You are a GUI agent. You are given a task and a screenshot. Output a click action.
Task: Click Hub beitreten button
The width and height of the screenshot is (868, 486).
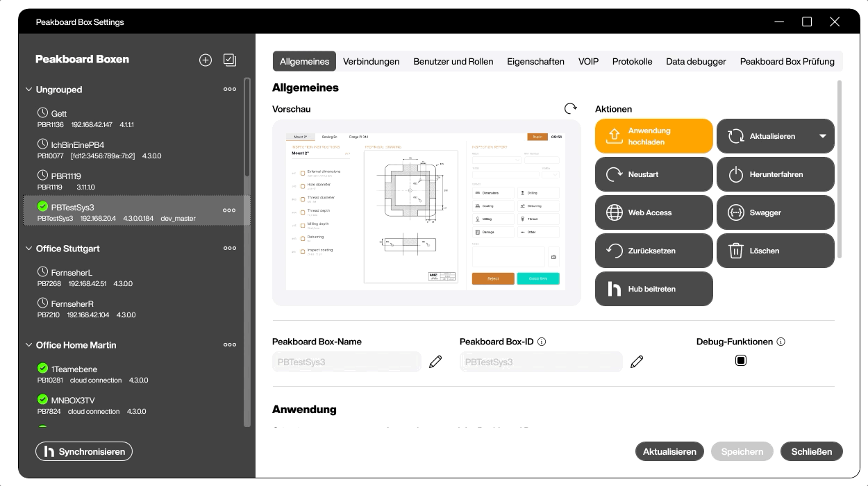(654, 289)
